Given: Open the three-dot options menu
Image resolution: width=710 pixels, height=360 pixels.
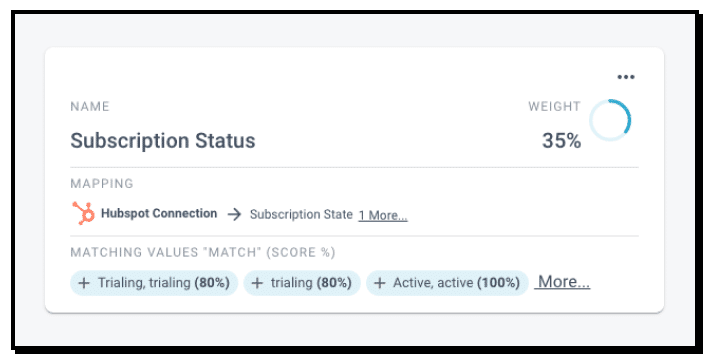Looking at the screenshot, I should coord(626,77).
